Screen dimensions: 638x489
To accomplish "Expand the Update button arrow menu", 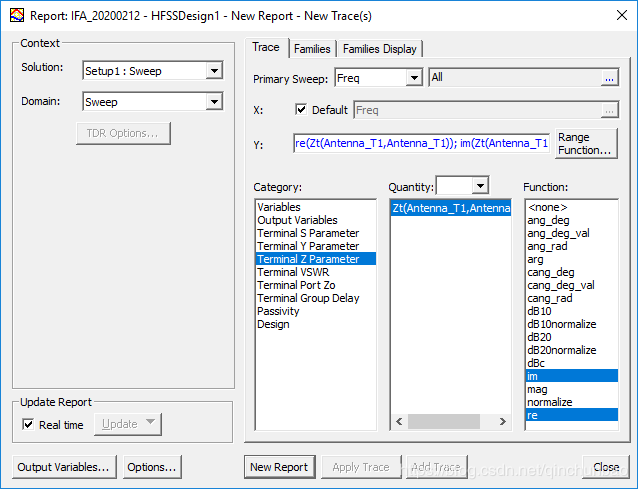I will pyautogui.click(x=150, y=422).
